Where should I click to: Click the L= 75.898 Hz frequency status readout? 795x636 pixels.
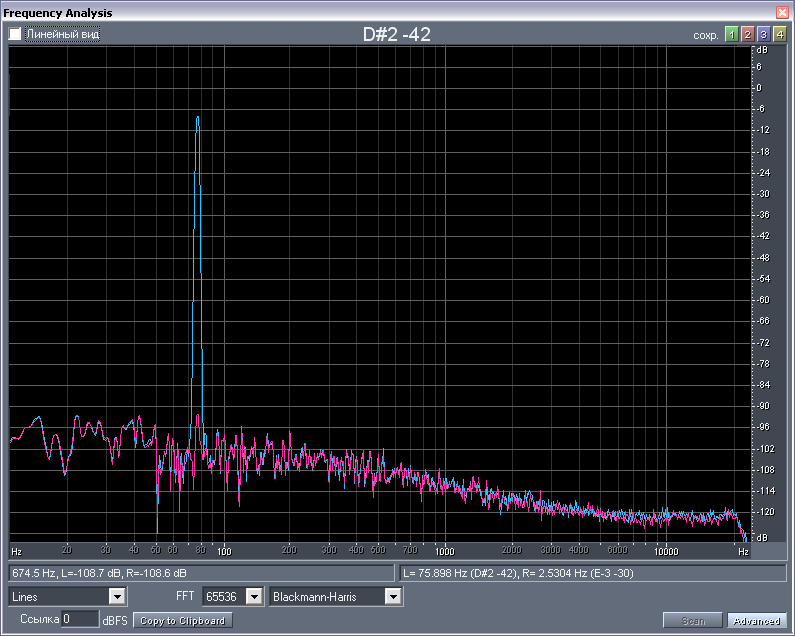(x=593, y=573)
